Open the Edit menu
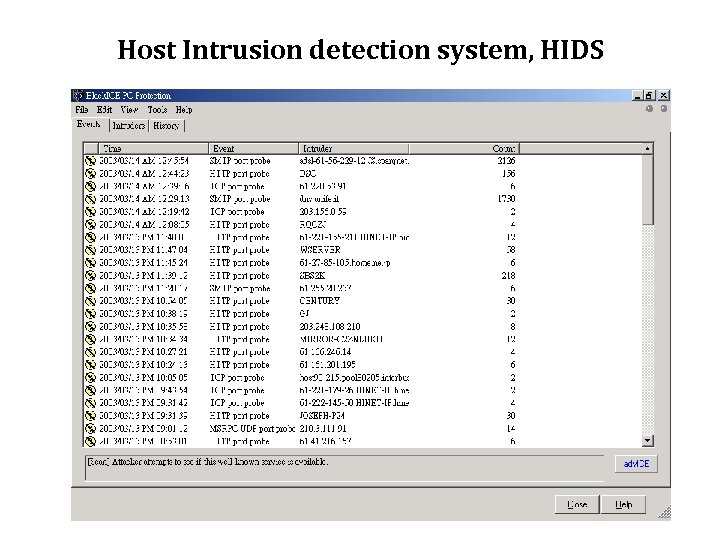The height and width of the screenshot is (540, 720). pos(104,110)
